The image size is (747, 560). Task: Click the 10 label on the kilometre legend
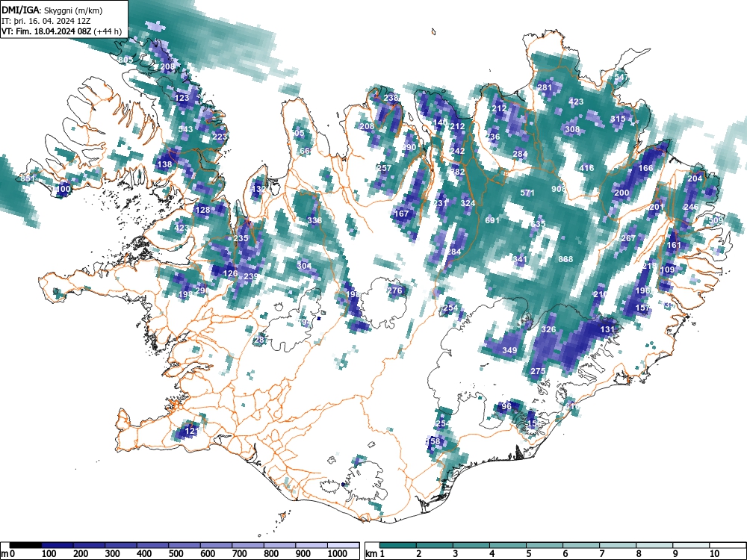point(714,554)
